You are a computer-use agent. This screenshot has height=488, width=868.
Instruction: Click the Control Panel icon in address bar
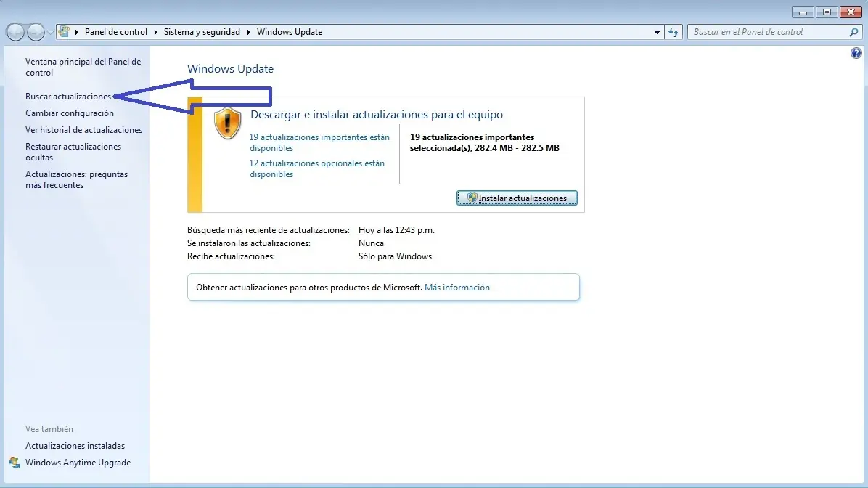point(64,31)
